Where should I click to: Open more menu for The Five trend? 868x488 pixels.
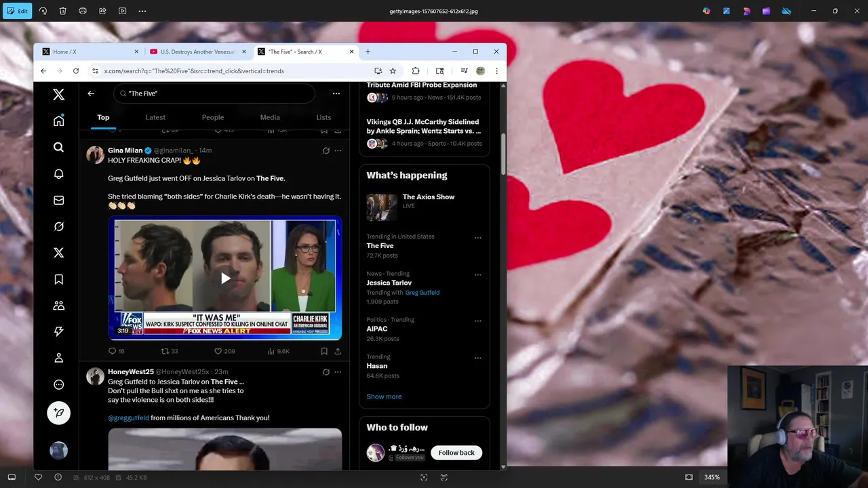pos(478,238)
